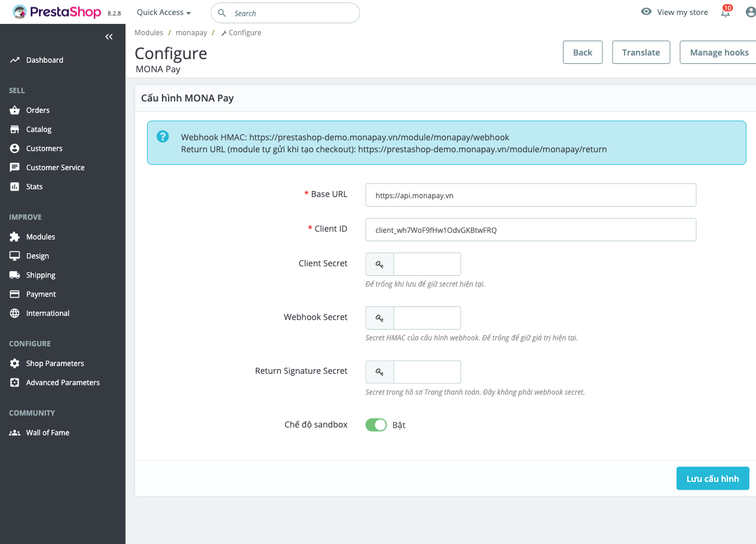The image size is (756, 544).
Task: Click the monapay breadcrumb link
Action: click(191, 33)
